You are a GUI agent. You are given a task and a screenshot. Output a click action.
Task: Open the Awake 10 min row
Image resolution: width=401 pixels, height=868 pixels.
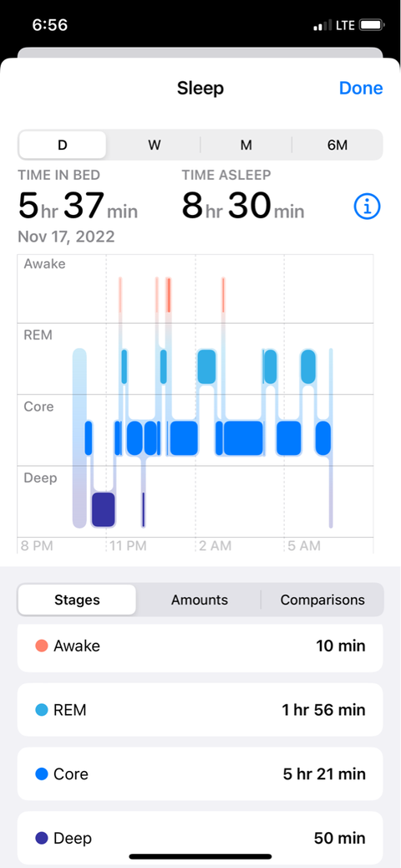tap(200, 646)
